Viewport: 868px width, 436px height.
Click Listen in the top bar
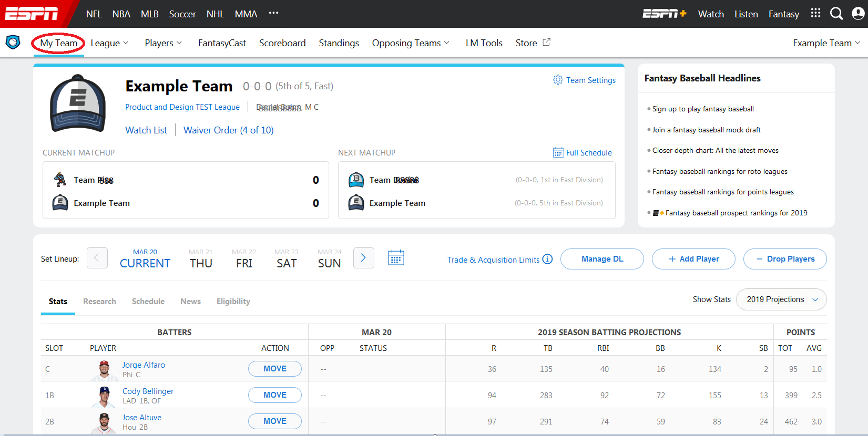pos(746,14)
